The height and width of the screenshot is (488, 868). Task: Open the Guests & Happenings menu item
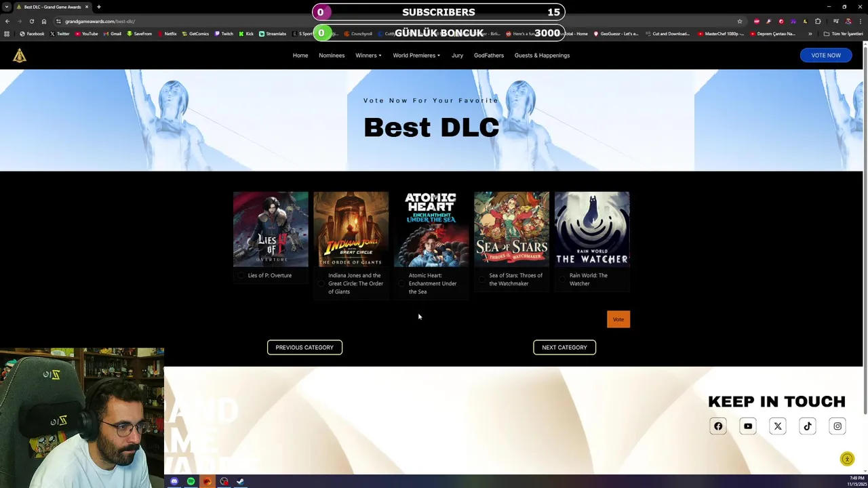tap(542, 56)
